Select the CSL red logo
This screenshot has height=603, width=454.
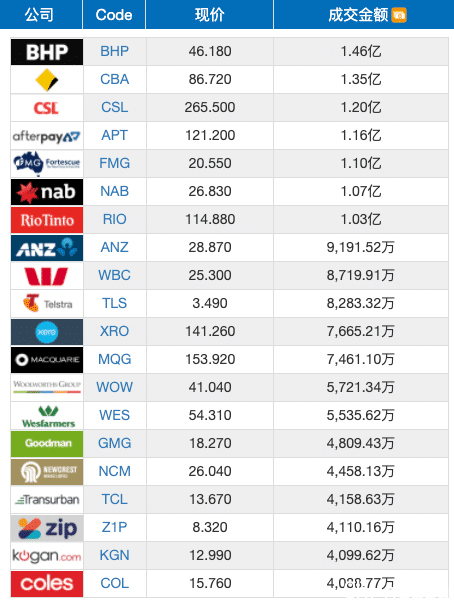tap(47, 108)
